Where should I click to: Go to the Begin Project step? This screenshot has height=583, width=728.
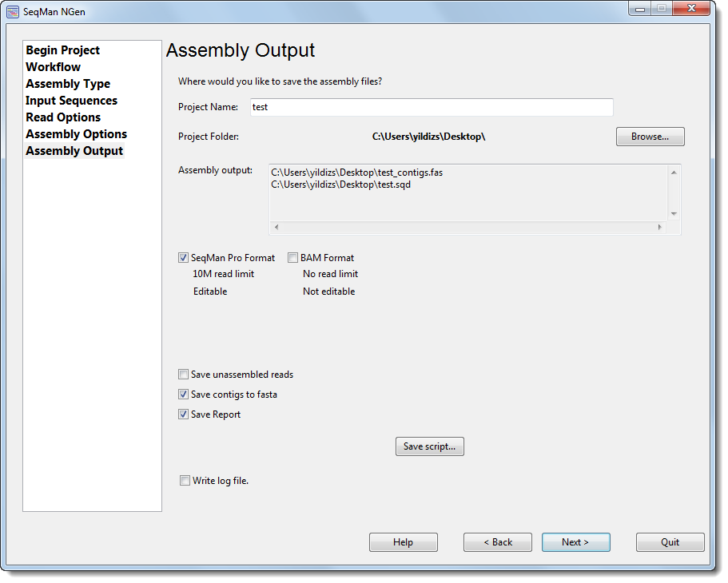tap(62, 50)
